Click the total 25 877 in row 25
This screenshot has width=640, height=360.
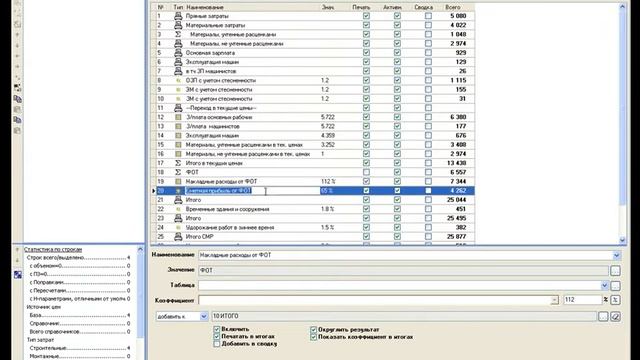456,237
